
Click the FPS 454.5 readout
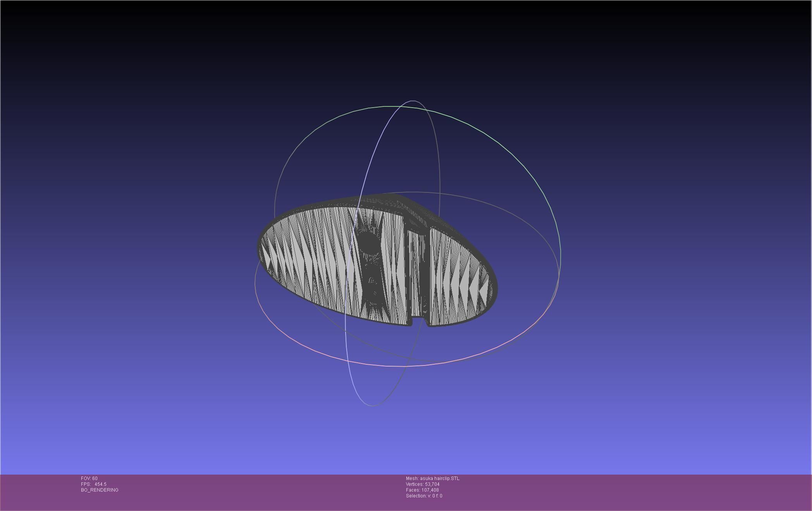tap(94, 484)
